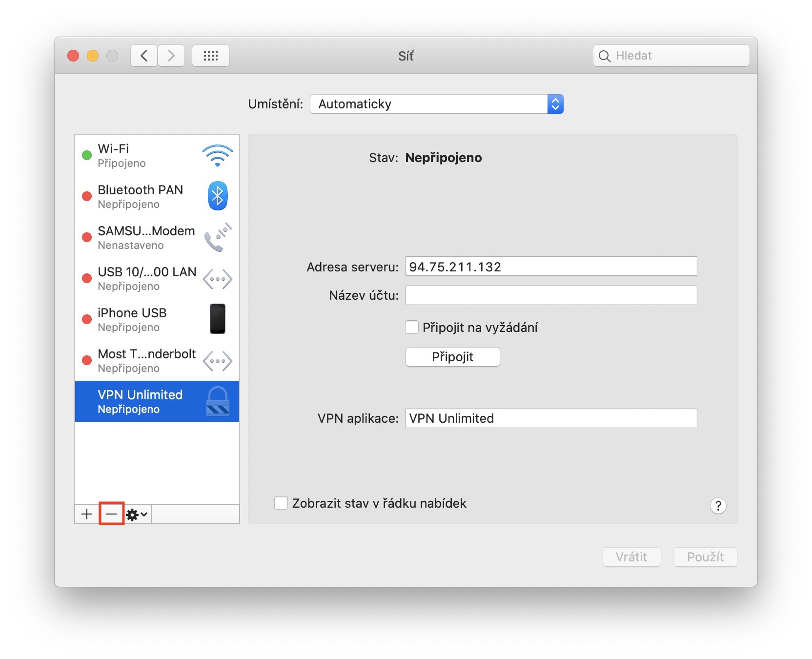Minimize the Síť window

93,56
